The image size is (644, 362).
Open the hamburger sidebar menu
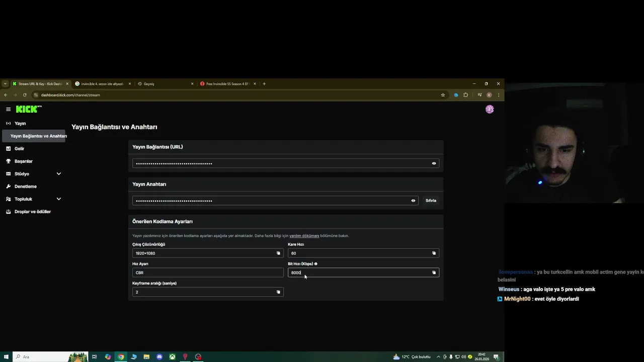pyautogui.click(x=8, y=109)
